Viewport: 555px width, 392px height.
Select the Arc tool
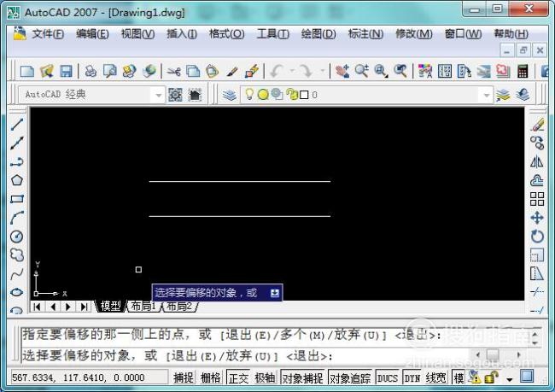pyautogui.click(x=17, y=218)
